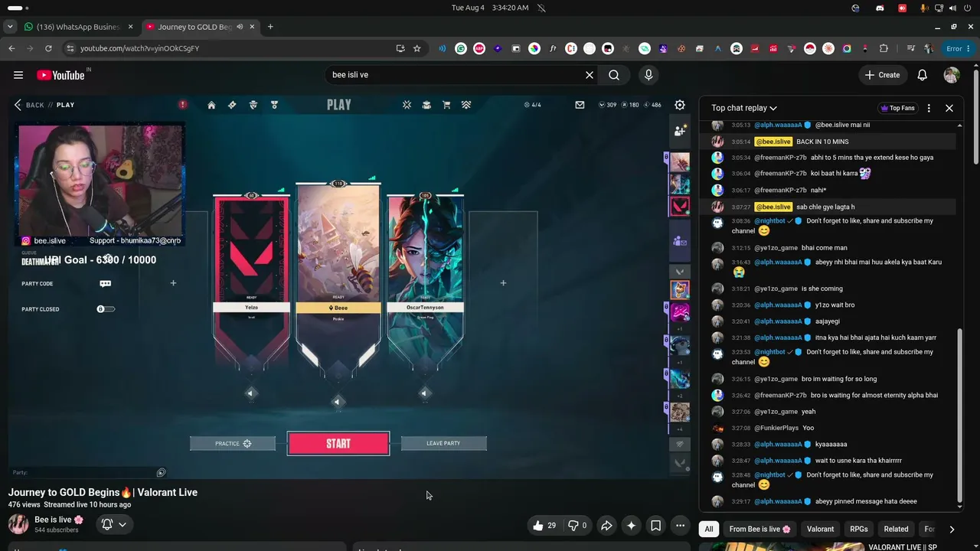Select the RPGs filter chip
This screenshot has width=980, height=551.
pyautogui.click(x=858, y=529)
